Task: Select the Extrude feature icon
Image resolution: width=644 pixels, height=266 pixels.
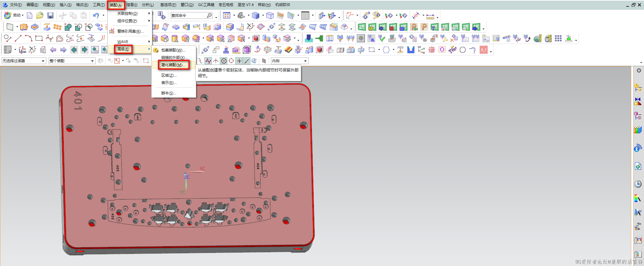Action: 24,27
